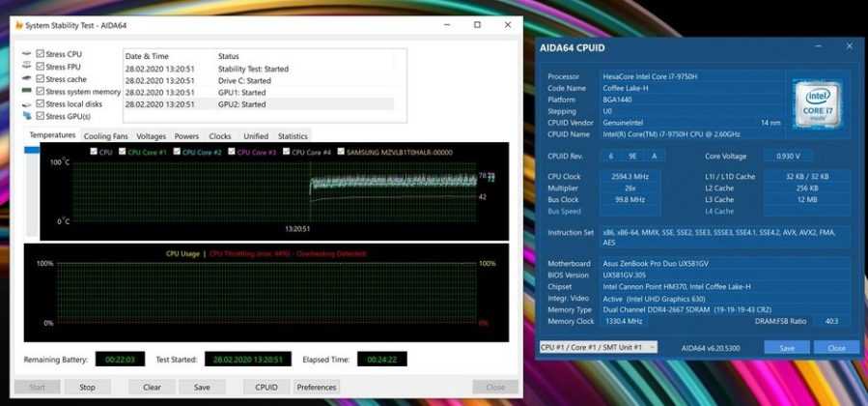Image resolution: width=868 pixels, height=406 pixels.
Task: Click the Stress cache icon
Action: [x=25, y=79]
